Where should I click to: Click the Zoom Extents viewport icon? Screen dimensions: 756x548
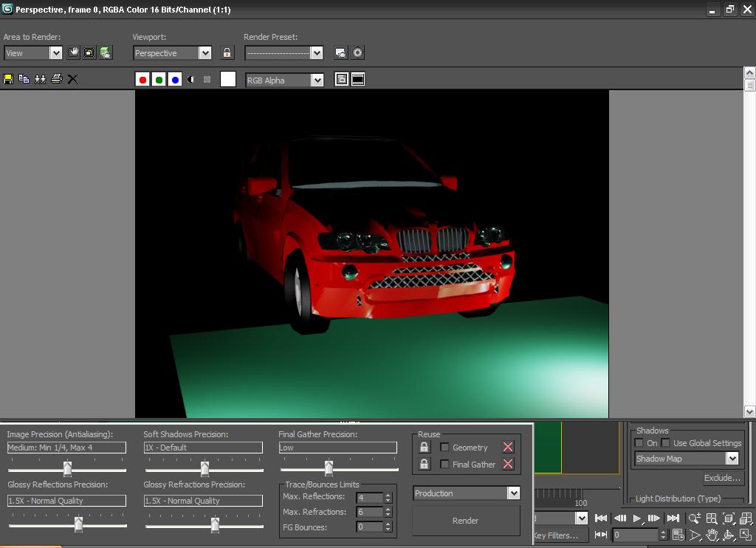(729, 518)
